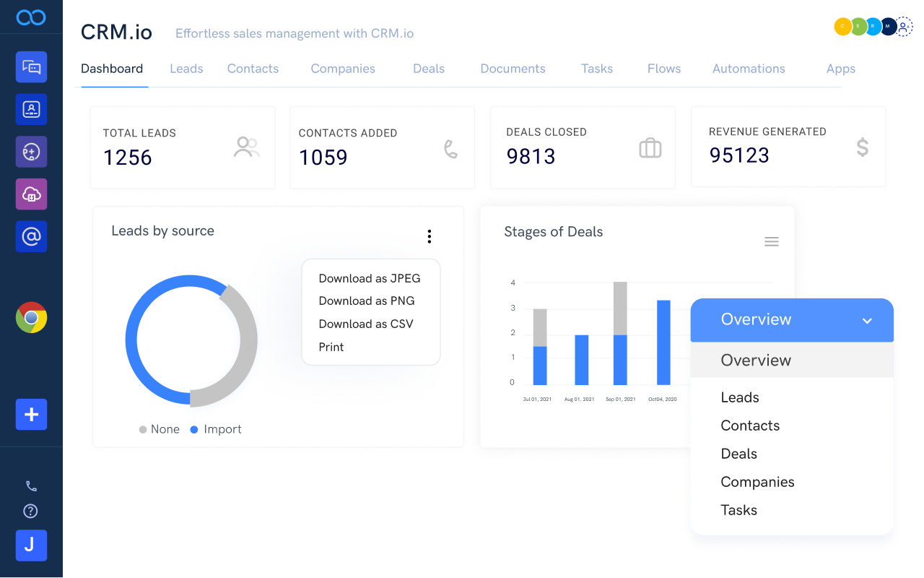
Task: Select Leads in the dropdown list
Action: click(x=740, y=397)
